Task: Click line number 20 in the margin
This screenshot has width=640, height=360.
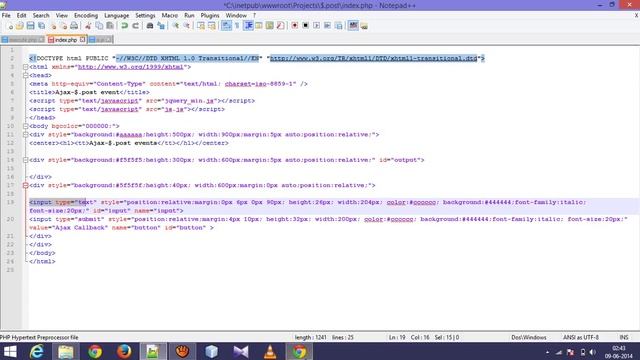Action: coord(10,219)
